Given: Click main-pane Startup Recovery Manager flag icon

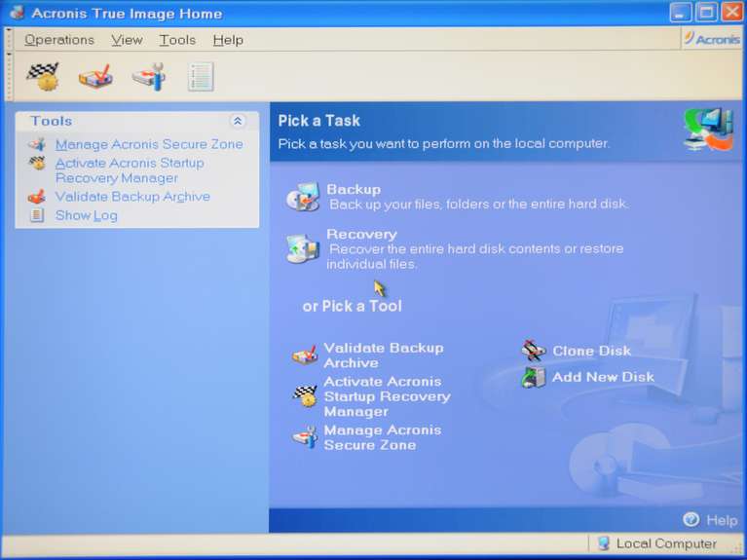Looking at the screenshot, I should [x=305, y=396].
